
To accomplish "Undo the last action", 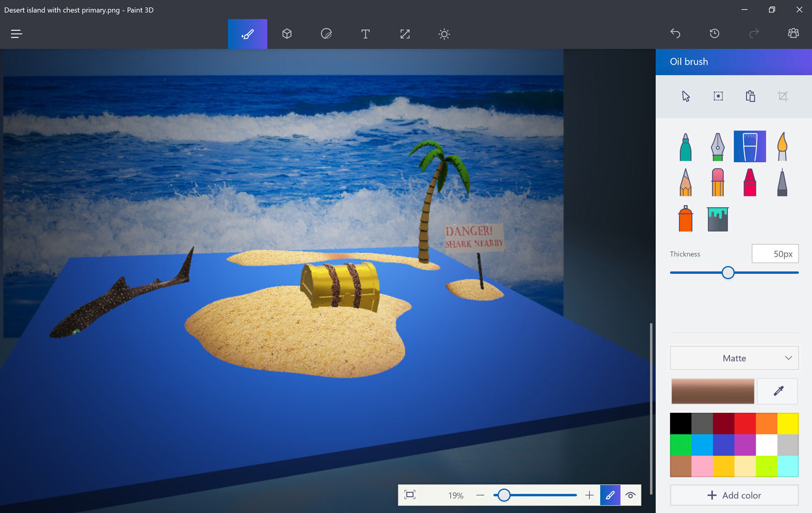I will click(x=676, y=34).
